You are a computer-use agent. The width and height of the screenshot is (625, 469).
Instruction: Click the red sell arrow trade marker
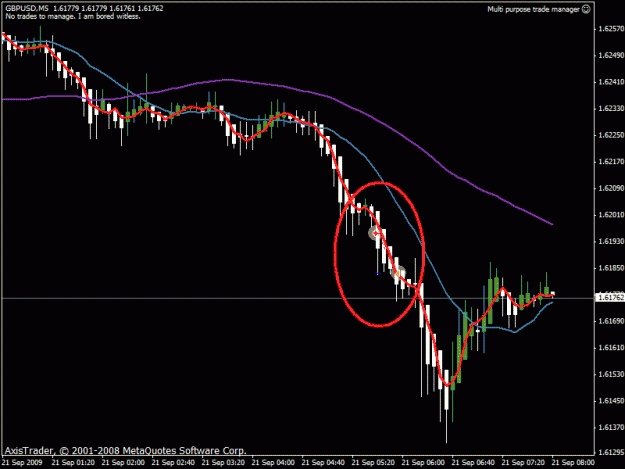[375, 233]
